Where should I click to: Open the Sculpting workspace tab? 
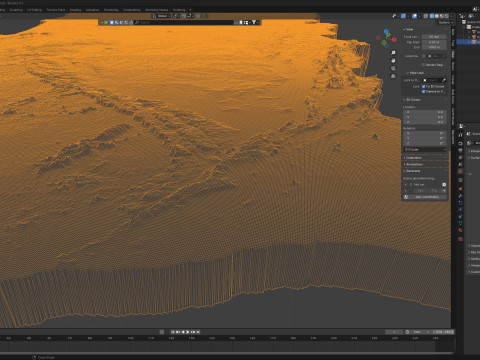click(x=16, y=10)
